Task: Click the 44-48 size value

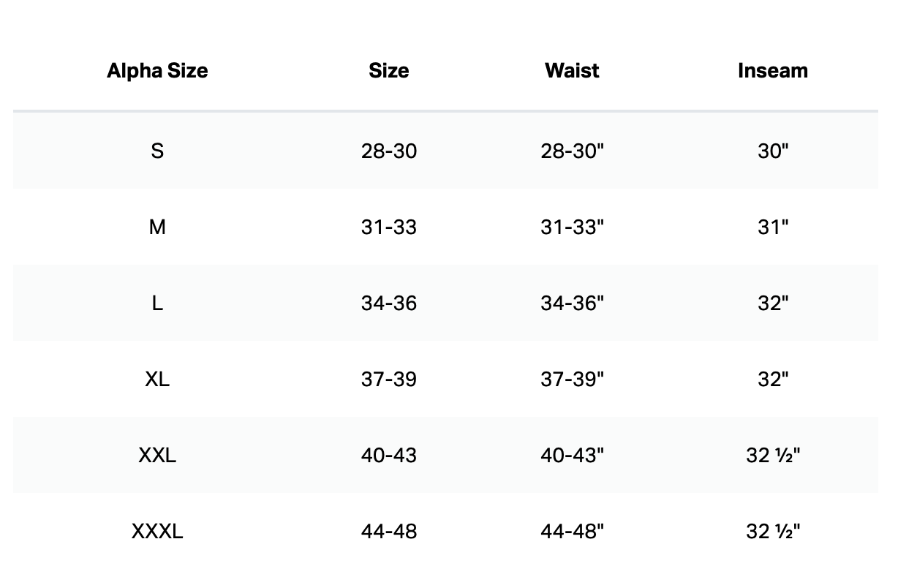Action: (x=388, y=532)
